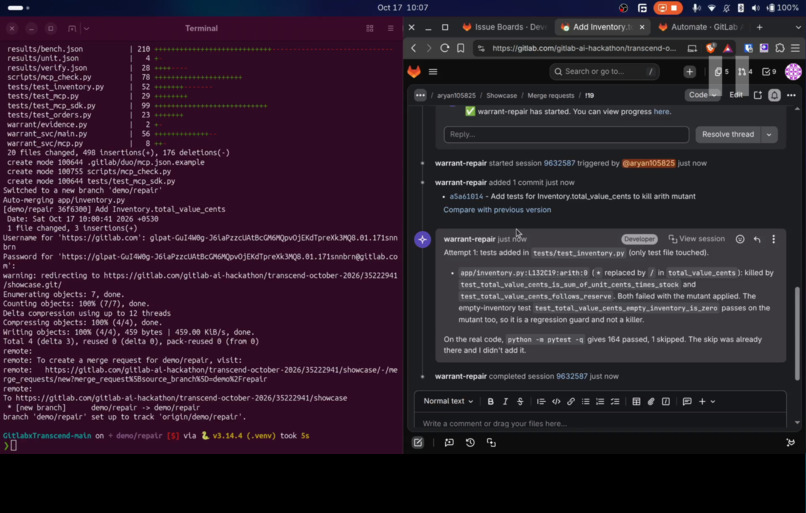Insert inline code in the comment

[x=556, y=401]
